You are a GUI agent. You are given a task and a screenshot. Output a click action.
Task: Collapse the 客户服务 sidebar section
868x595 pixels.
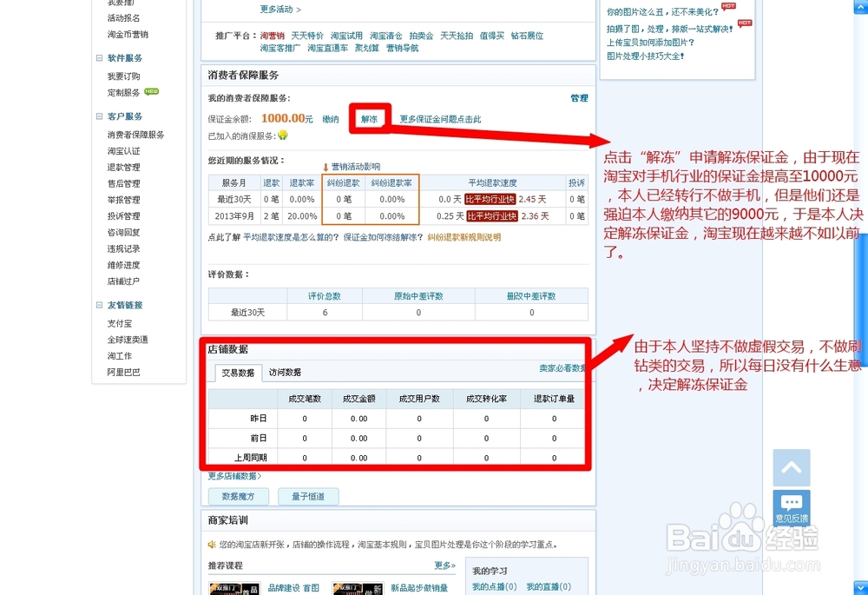pyautogui.click(x=99, y=116)
